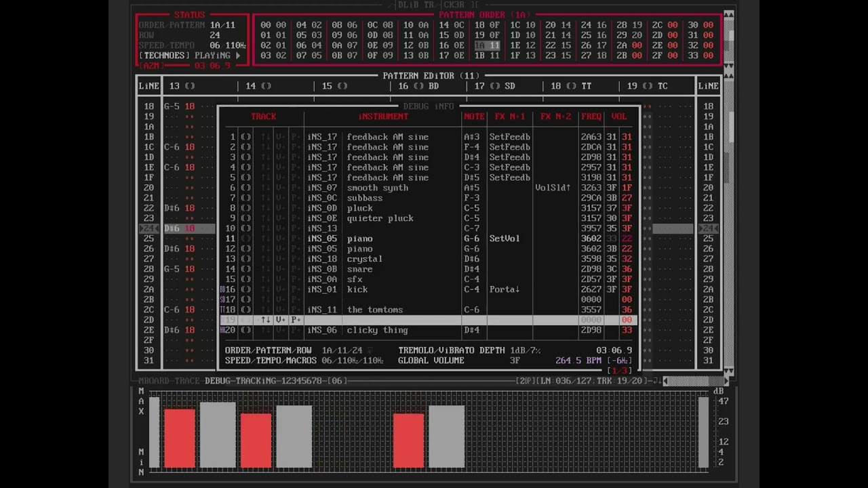The width and height of the screenshot is (868, 488).
Task: Click the P+ flag on sfx track 15
Action: click(x=296, y=279)
